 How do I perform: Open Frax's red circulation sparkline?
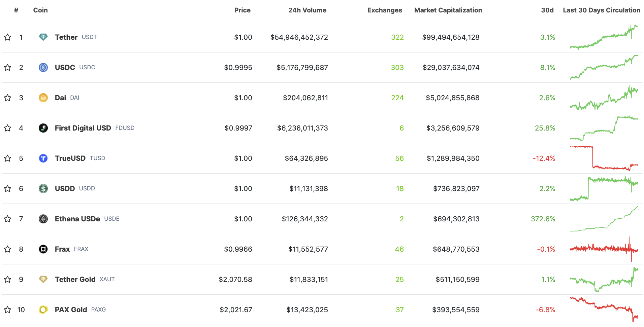pos(604,249)
